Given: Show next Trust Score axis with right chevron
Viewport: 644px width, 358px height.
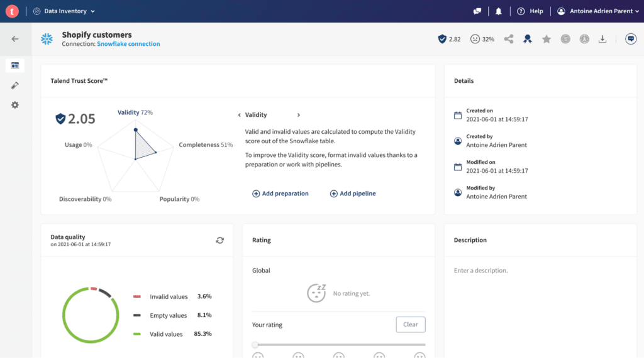Looking at the screenshot, I should [298, 115].
